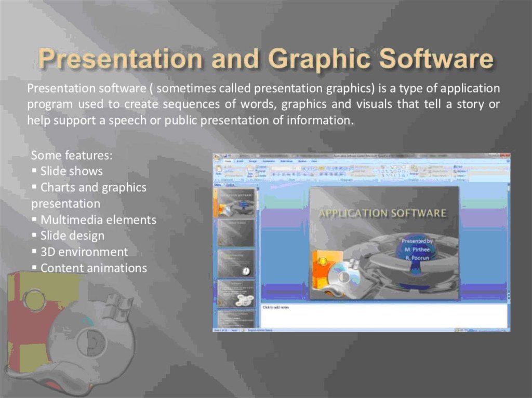Screen dimensions: 532x398
Task: Click Delete in the Slides group
Action: pyautogui.click(x=261, y=175)
